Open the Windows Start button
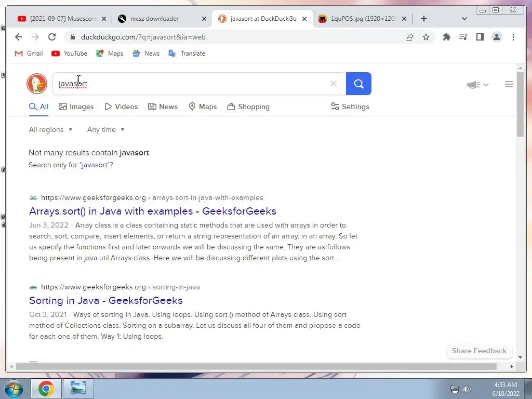Screen dimensions: 532x399 coord(14,389)
